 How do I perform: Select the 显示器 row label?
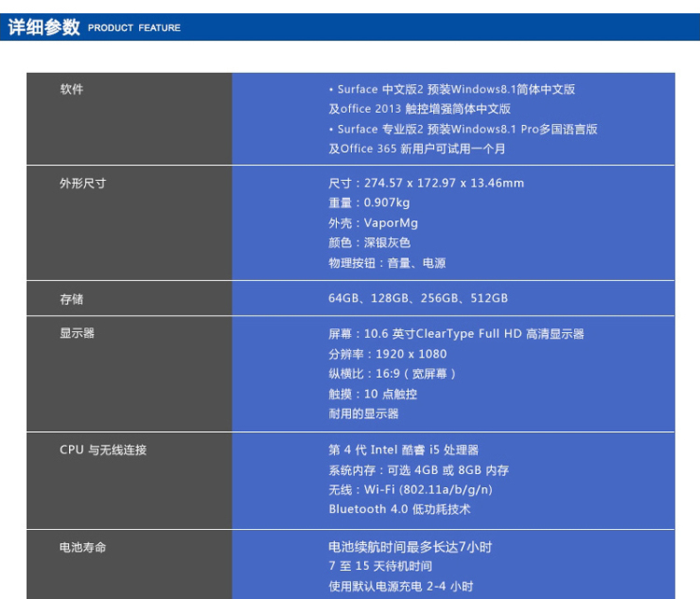point(77,333)
